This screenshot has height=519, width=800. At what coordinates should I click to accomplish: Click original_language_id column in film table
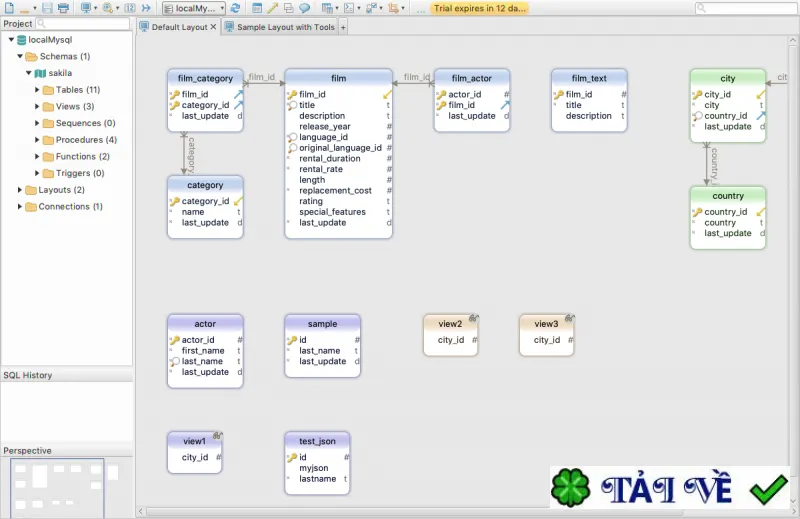click(340, 148)
